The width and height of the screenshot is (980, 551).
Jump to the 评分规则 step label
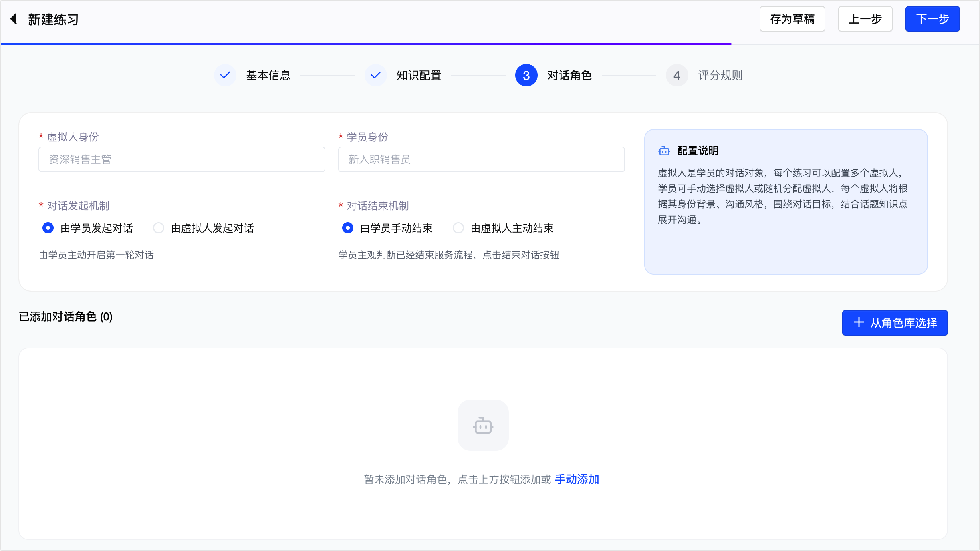click(720, 75)
